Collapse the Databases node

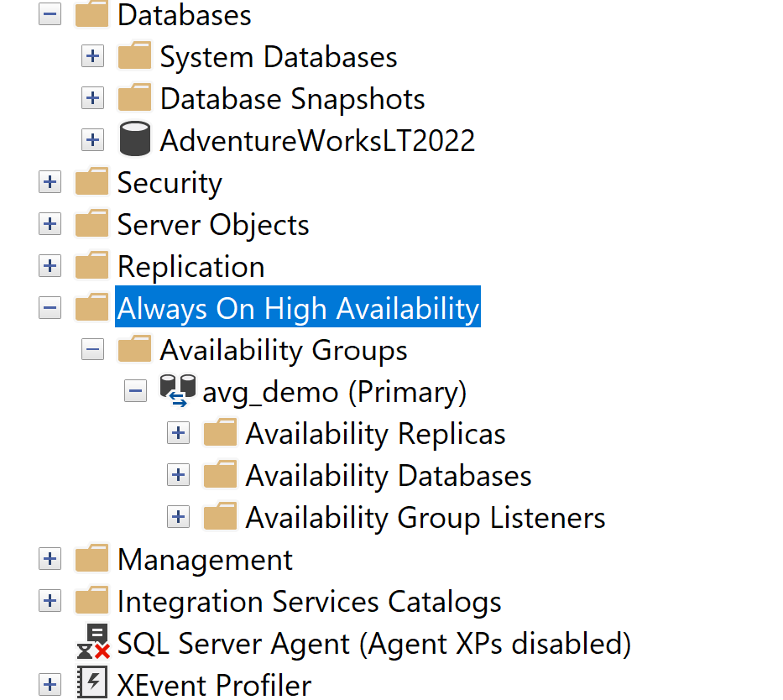point(50,14)
